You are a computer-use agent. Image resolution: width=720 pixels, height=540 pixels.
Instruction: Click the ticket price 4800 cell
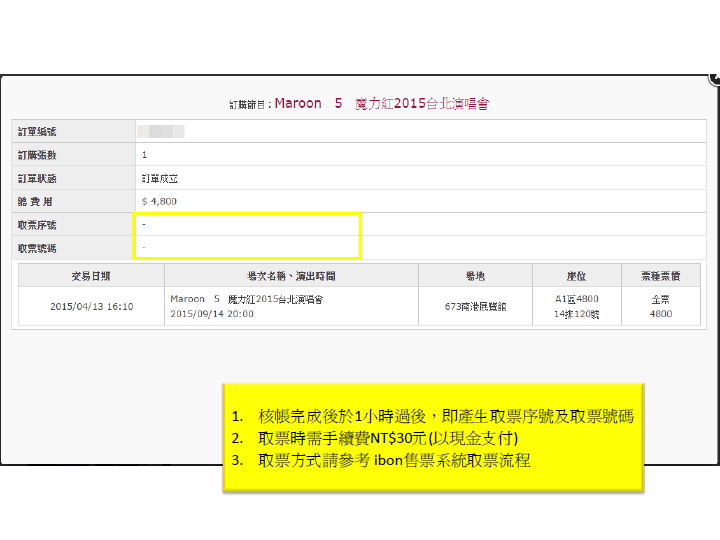coord(661,314)
